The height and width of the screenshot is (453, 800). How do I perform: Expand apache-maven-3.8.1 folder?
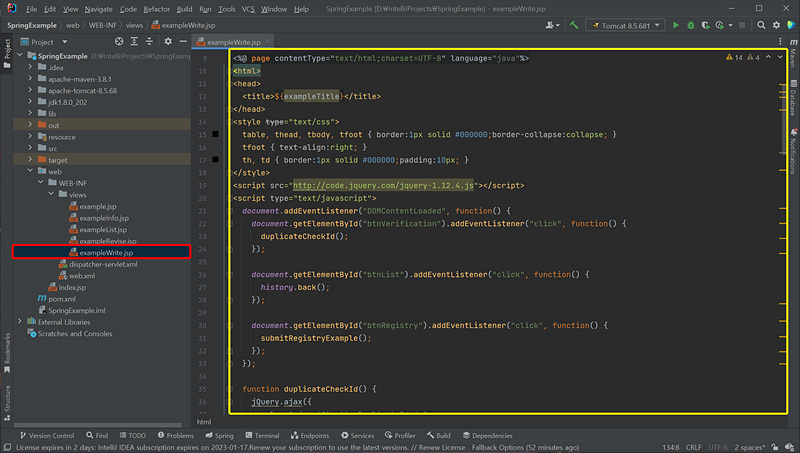point(30,79)
